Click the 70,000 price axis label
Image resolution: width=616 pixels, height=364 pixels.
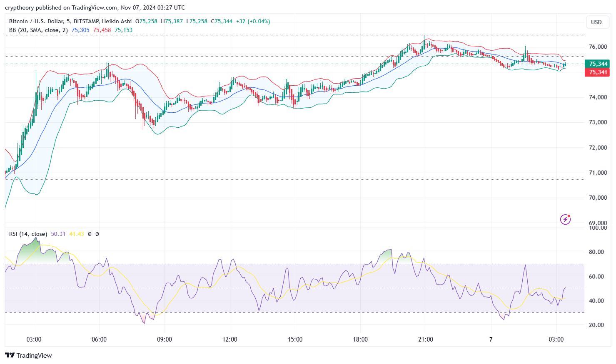598,198
